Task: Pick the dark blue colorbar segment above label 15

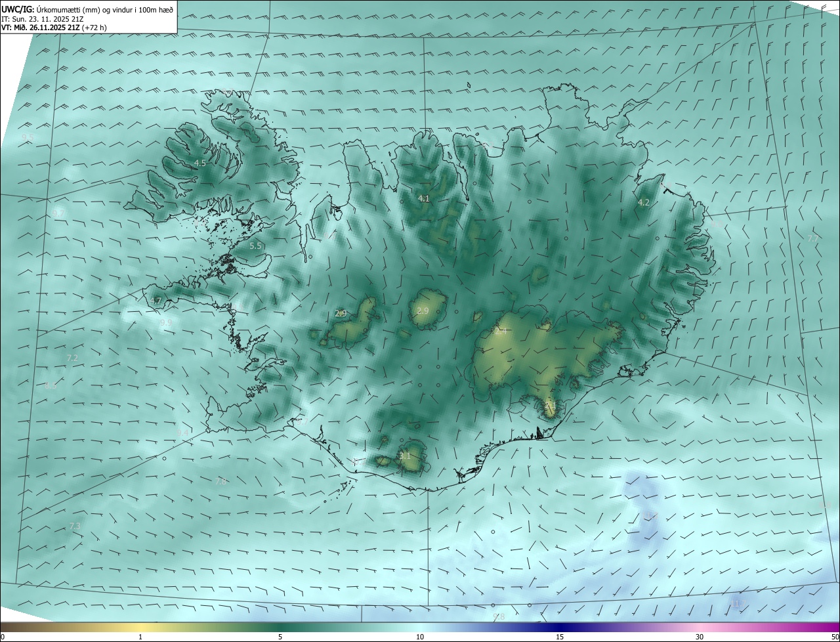Action: coord(560,627)
